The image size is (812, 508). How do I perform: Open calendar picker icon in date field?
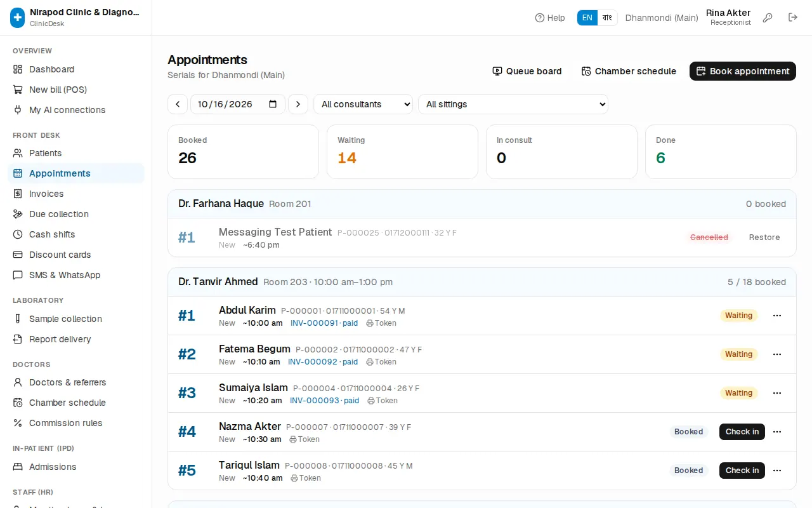click(273, 104)
